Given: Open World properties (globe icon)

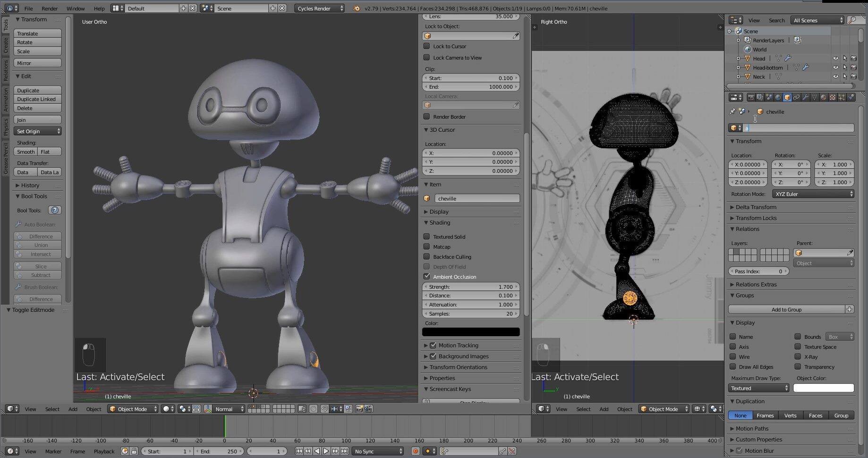Looking at the screenshot, I should (778, 97).
